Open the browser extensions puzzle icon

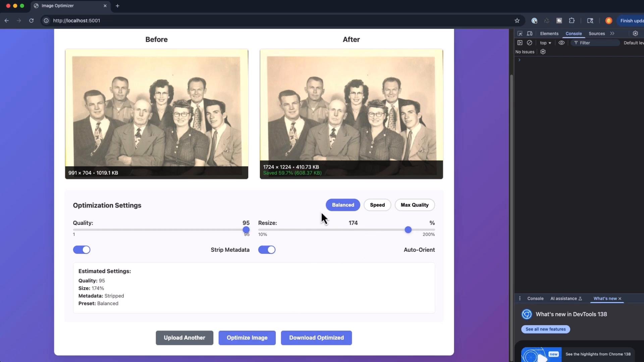click(572, 20)
